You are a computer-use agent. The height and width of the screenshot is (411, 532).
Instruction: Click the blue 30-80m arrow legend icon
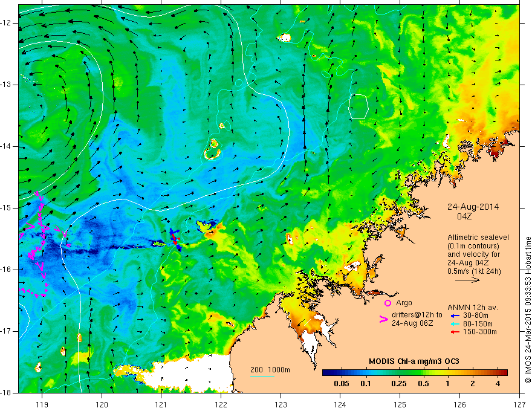pos(455,316)
